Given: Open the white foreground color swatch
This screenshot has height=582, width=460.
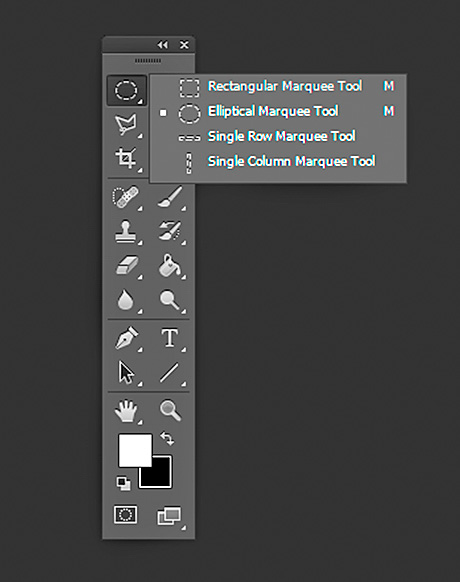Looking at the screenshot, I should click(135, 450).
